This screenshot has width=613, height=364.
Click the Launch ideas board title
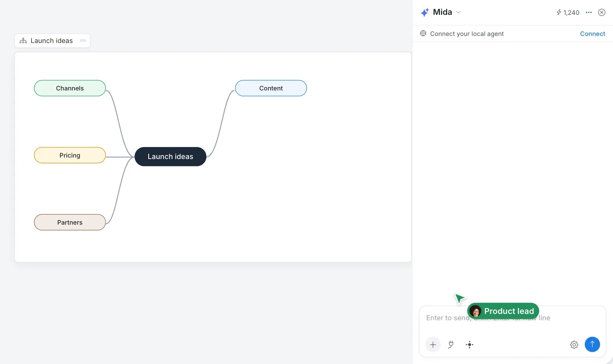(x=52, y=41)
